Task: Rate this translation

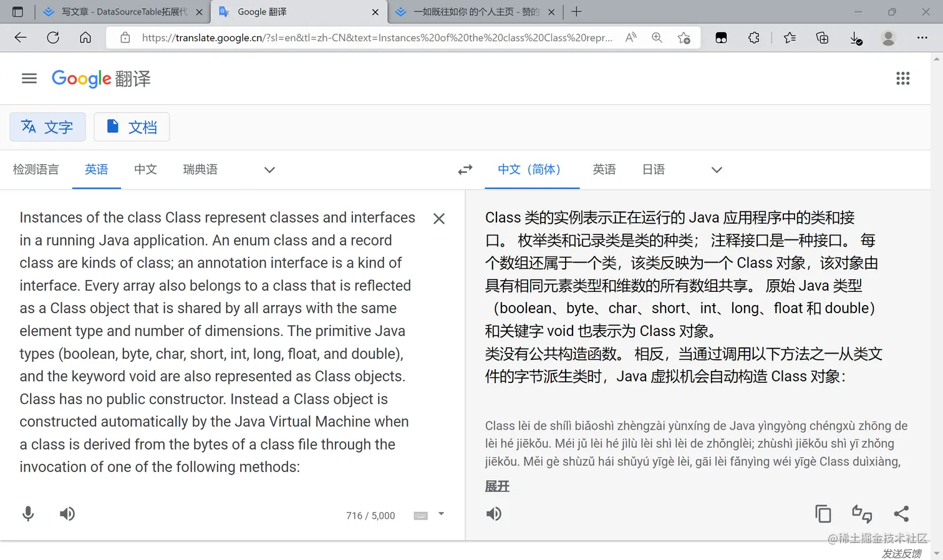Action: (863, 514)
